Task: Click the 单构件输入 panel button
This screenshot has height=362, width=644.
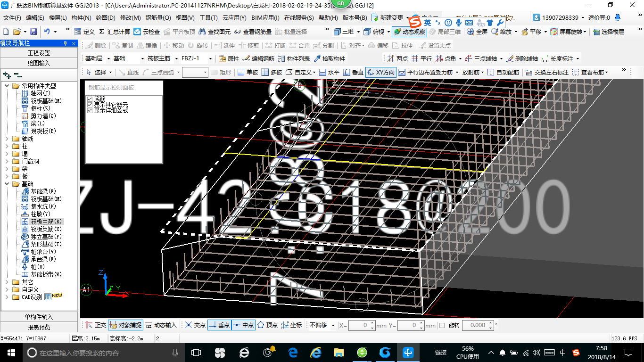Action: tap(39, 317)
